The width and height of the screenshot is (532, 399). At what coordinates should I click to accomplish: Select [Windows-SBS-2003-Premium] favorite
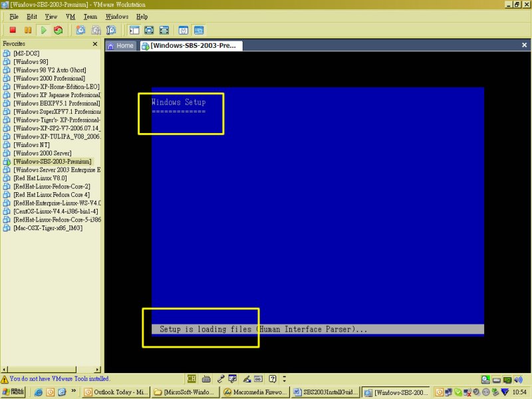click(53, 162)
